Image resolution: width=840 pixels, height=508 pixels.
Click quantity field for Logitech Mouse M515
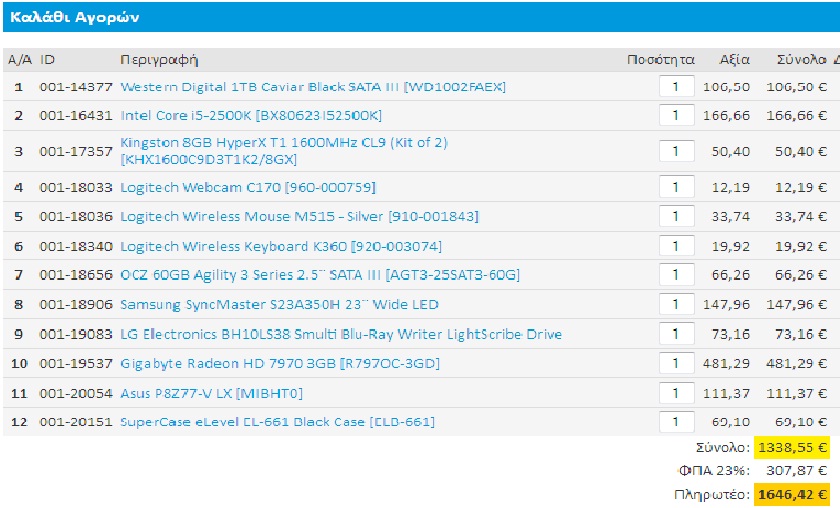click(677, 216)
